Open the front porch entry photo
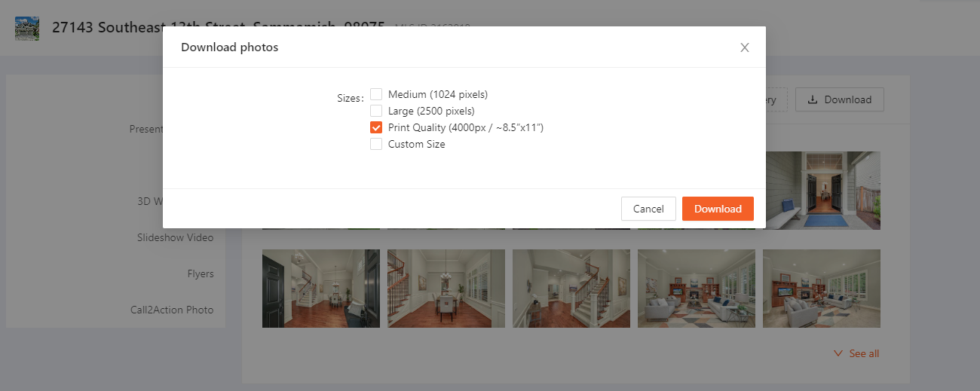The width and height of the screenshot is (980, 391). click(822, 190)
